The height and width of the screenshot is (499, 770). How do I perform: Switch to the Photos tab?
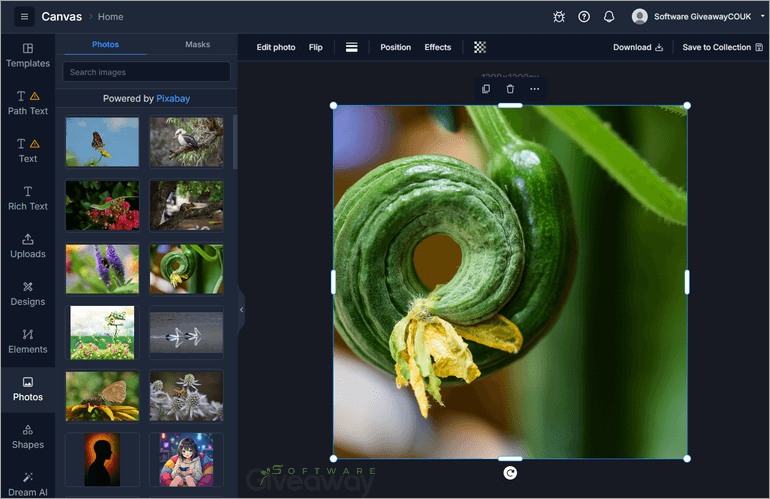(x=106, y=44)
